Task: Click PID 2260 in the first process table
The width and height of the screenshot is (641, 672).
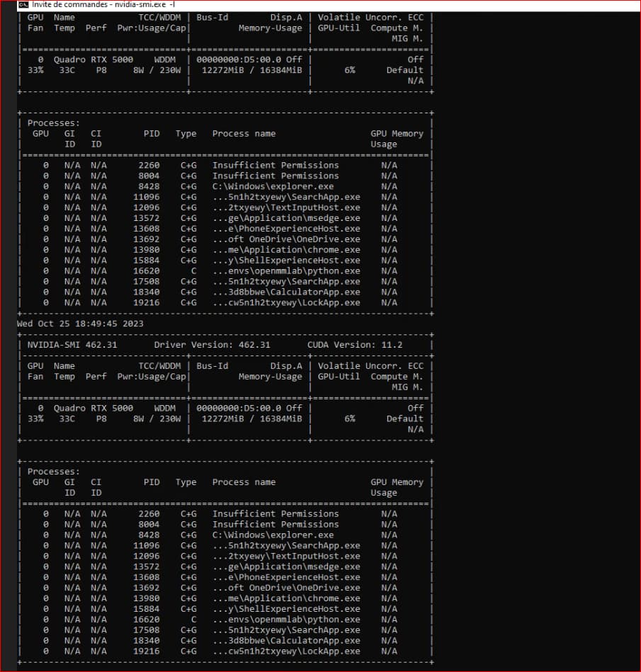Action: tap(149, 165)
